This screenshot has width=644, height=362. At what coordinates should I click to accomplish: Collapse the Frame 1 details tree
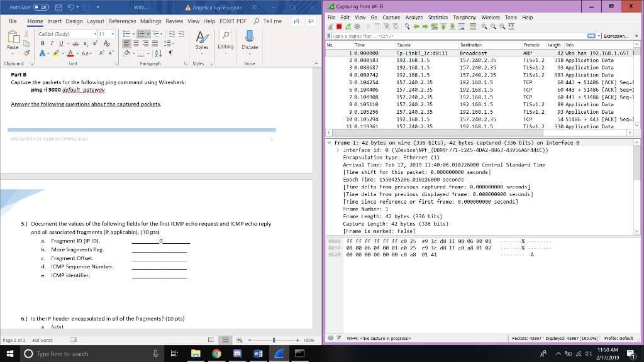pos(329,143)
